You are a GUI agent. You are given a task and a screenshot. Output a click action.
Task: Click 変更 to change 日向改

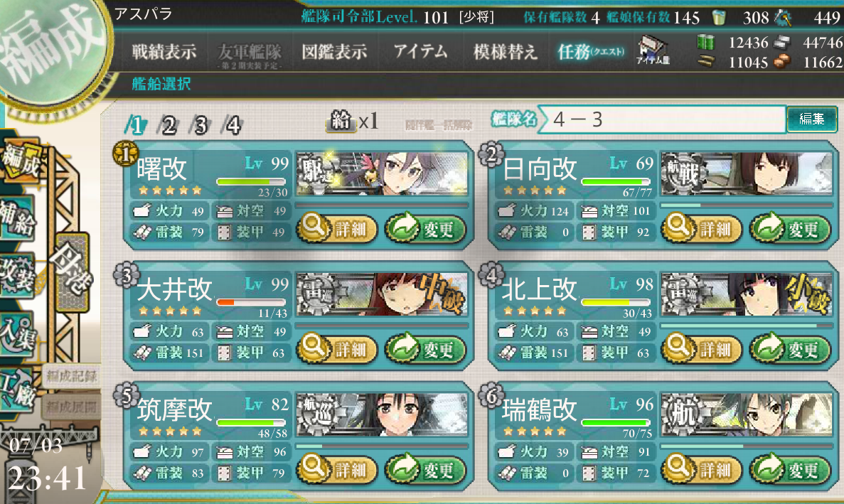791,229
